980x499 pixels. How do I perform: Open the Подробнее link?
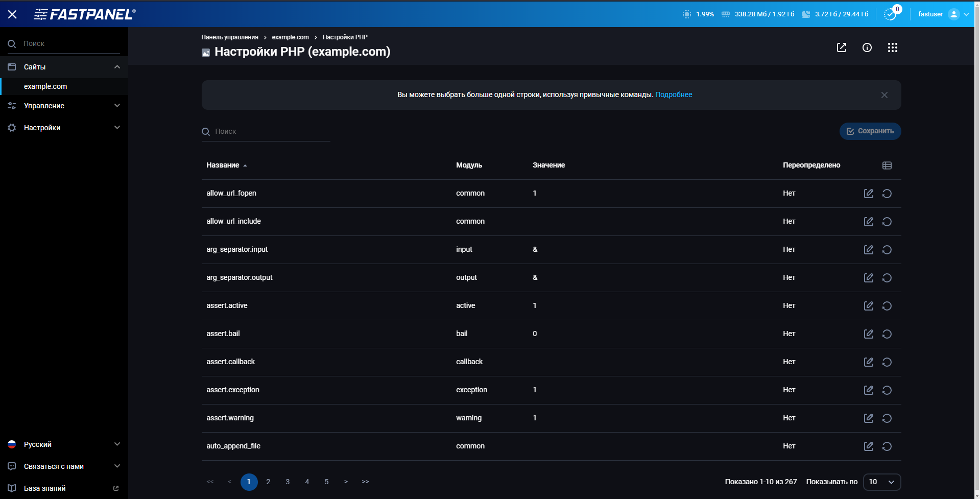pos(674,94)
